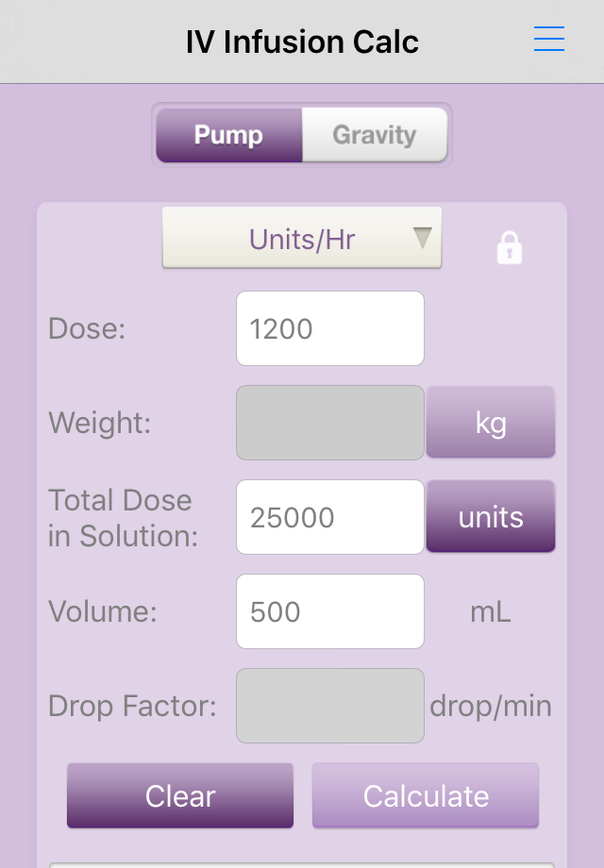
Task: Tap the padlock lock icon
Action: (510, 247)
